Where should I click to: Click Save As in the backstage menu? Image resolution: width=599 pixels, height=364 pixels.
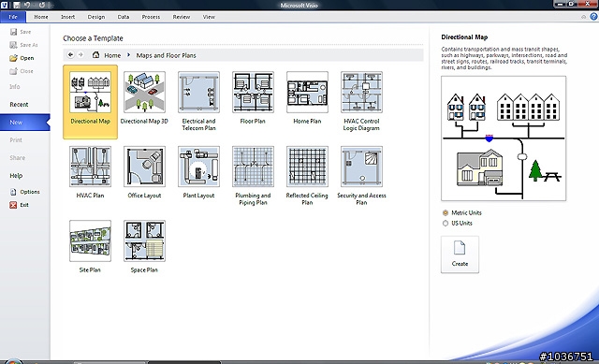(23, 45)
